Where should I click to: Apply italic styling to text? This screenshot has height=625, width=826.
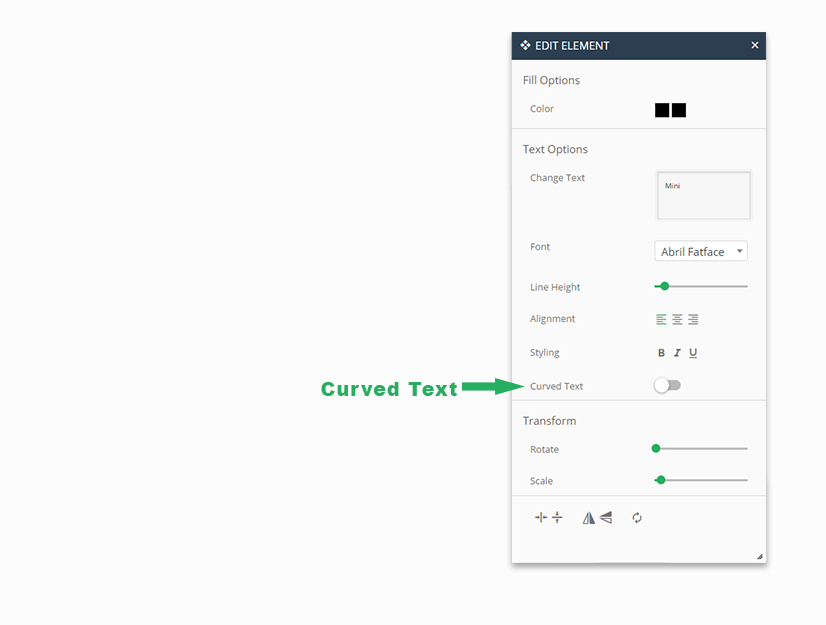(x=677, y=353)
